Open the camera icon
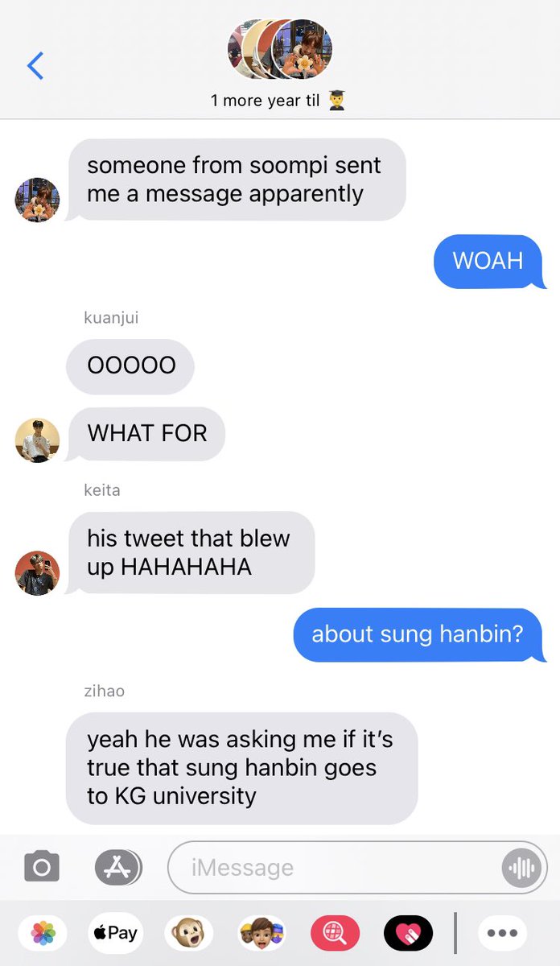 click(42, 867)
